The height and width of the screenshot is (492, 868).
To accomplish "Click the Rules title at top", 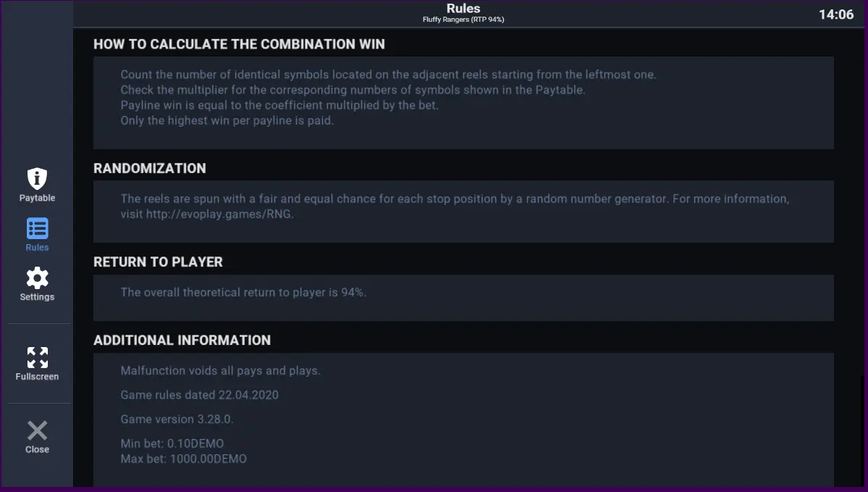I will [463, 8].
